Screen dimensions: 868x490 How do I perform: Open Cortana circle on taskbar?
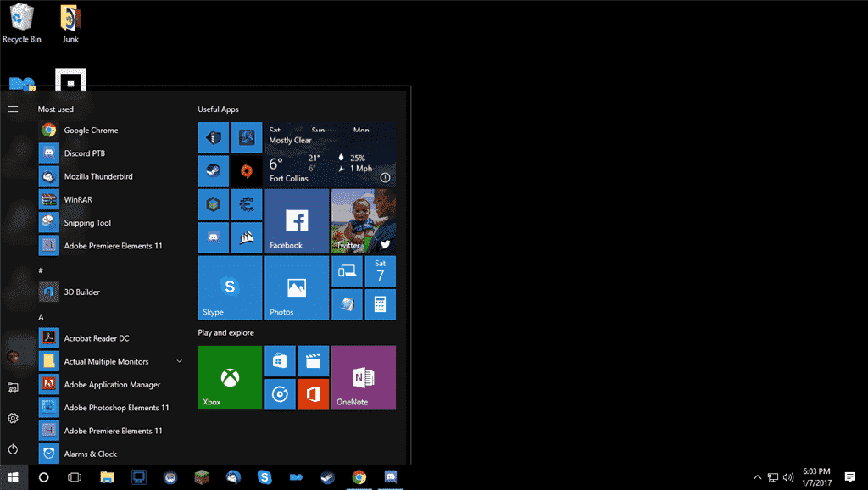pos(44,477)
